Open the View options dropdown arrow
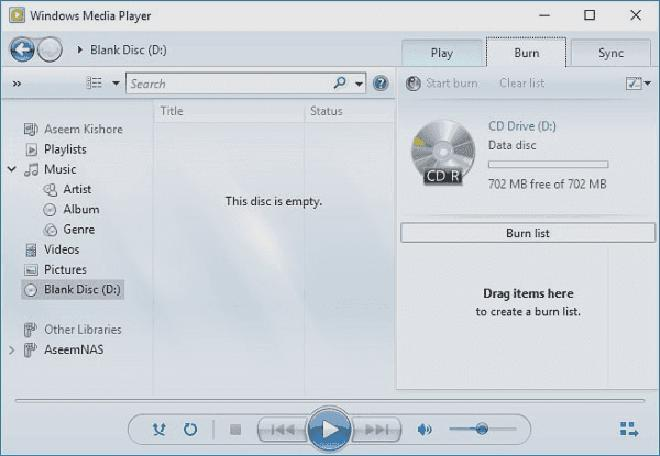The height and width of the screenshot is (456, 660). [x=116, y=83]
